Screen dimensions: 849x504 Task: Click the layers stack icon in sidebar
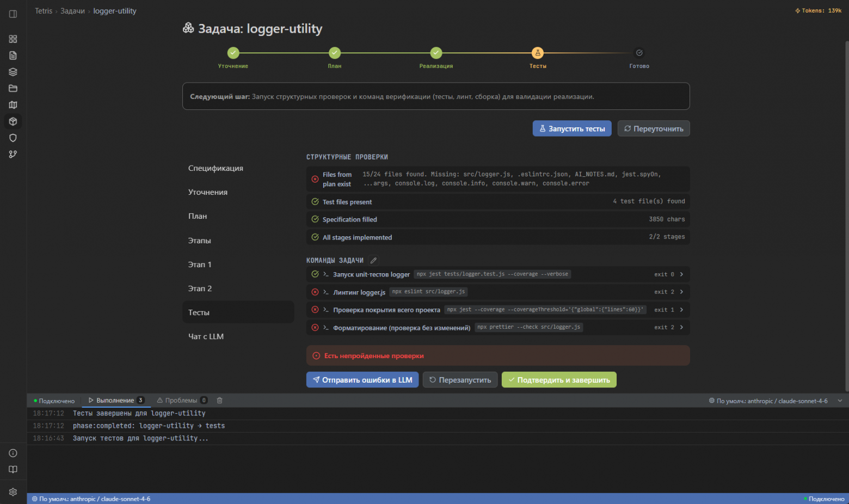(13, 72)
